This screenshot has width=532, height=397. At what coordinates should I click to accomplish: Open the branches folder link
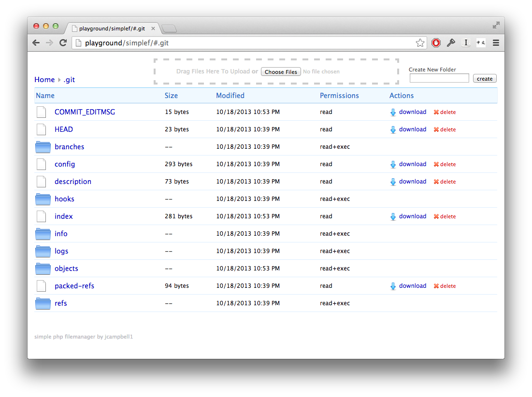tap(69, 147)
